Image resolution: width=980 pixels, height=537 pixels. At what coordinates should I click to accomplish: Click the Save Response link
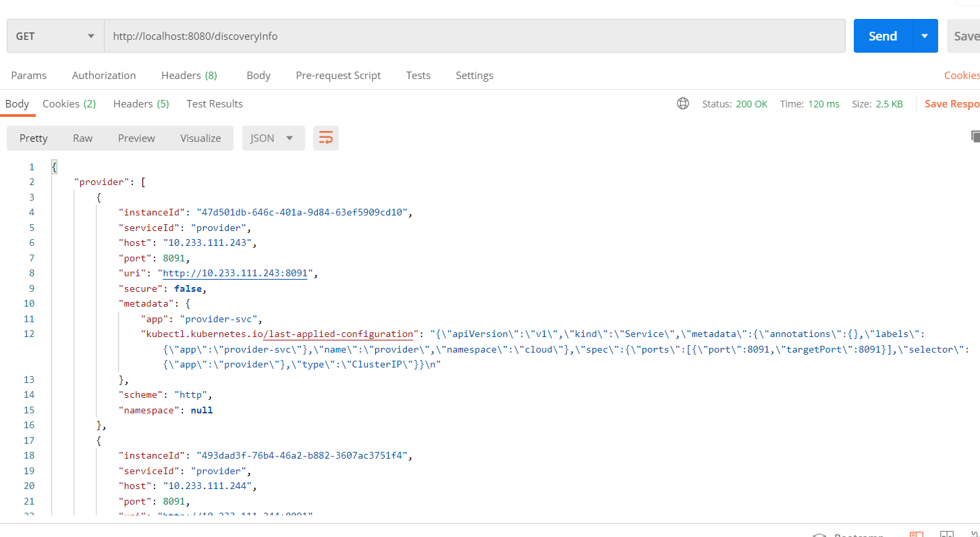coord(952,103)
